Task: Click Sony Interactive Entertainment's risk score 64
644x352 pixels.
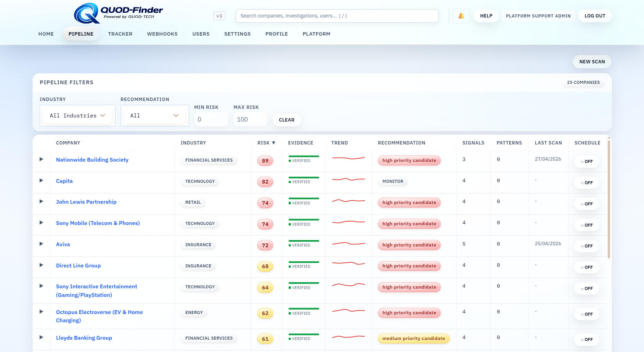Action: pos(265,288)
